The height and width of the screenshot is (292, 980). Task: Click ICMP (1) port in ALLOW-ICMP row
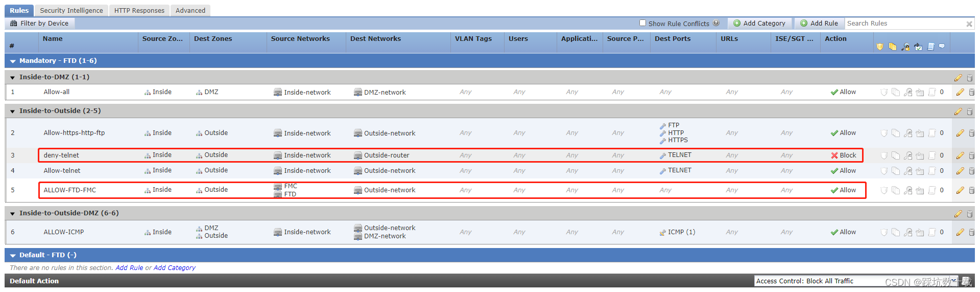(681, 232)
